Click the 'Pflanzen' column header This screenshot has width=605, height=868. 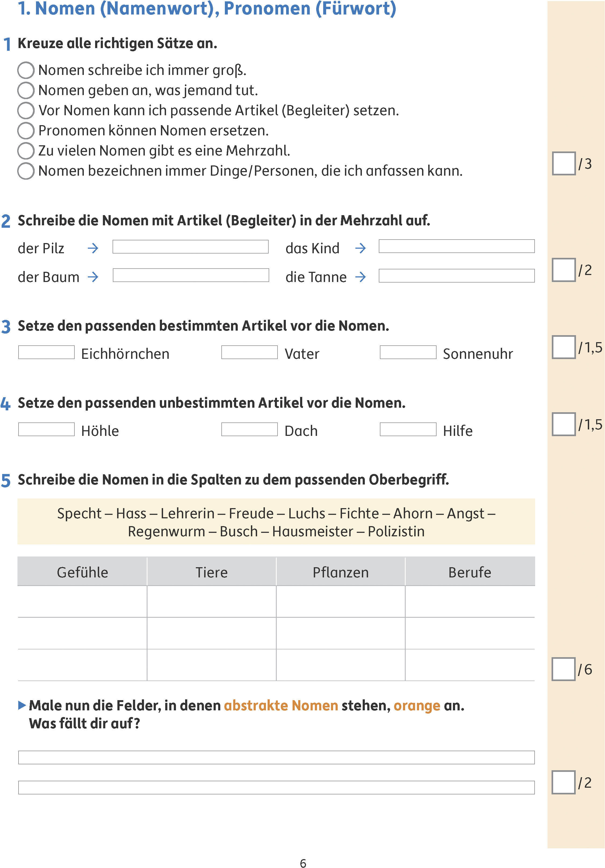click(341, 572)
